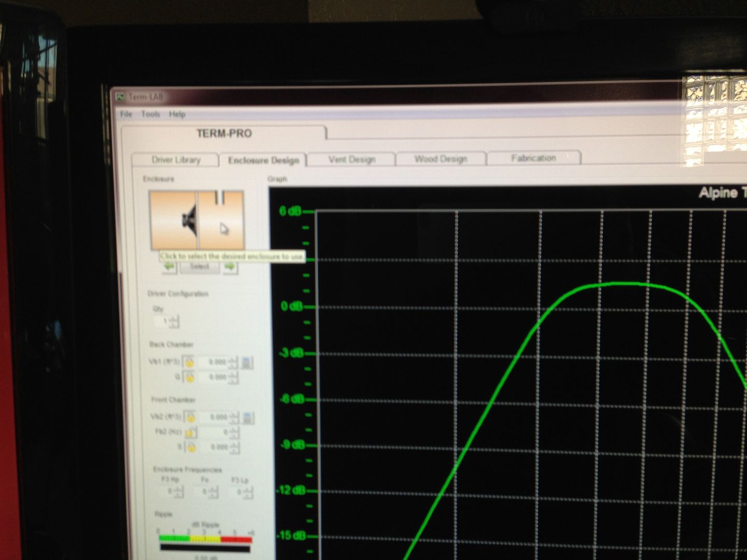Click the Vb1 value field

pyautogui.click(x=213, y=362)
